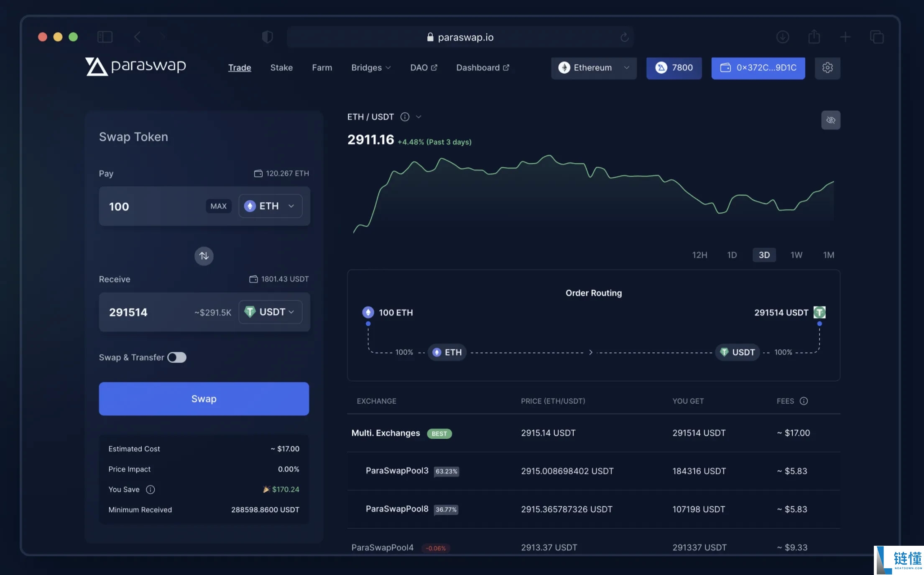This screenshot has height=575, width=924.
Task: Reload the page with the refresh icon
Action: (625, 37)
